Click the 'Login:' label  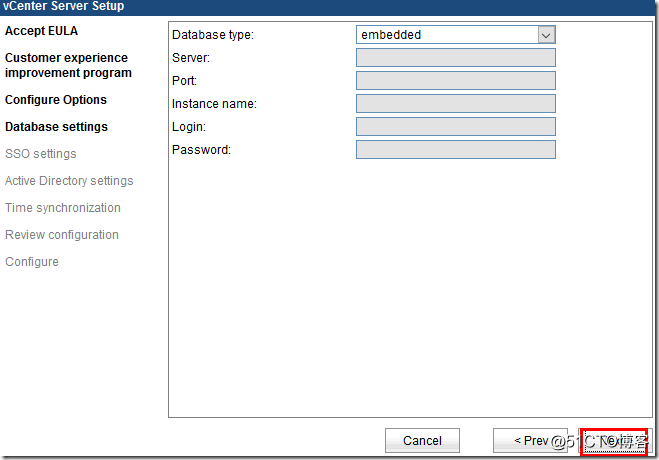click(x=189, y=127)
